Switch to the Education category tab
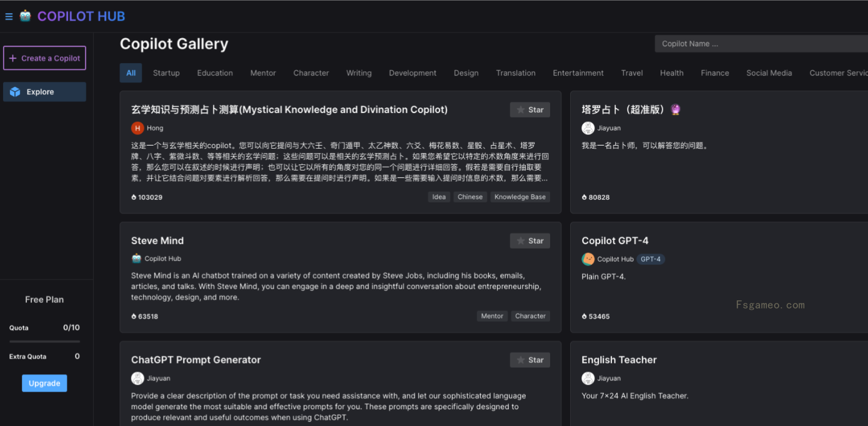The height and width of the screenshot is (426, 868). click(x=215, y=73)
